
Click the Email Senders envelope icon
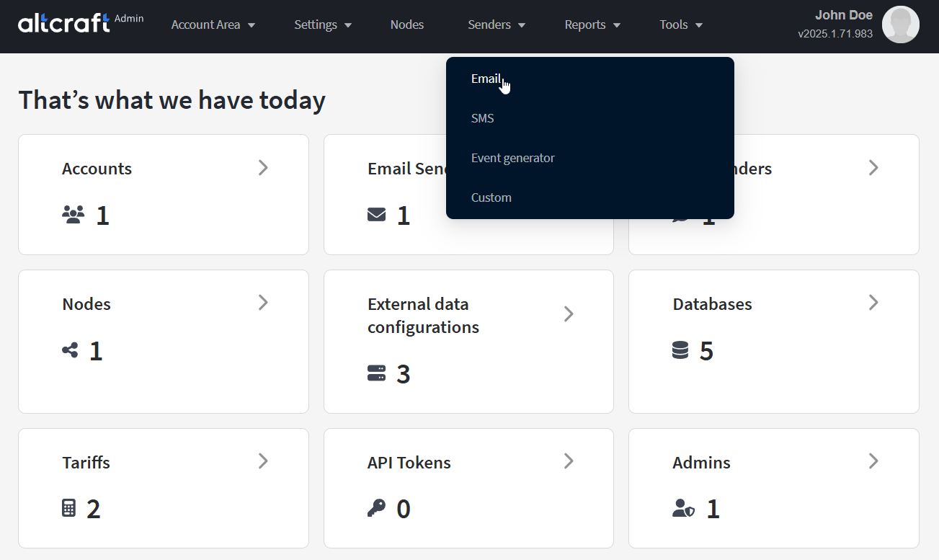376,215
